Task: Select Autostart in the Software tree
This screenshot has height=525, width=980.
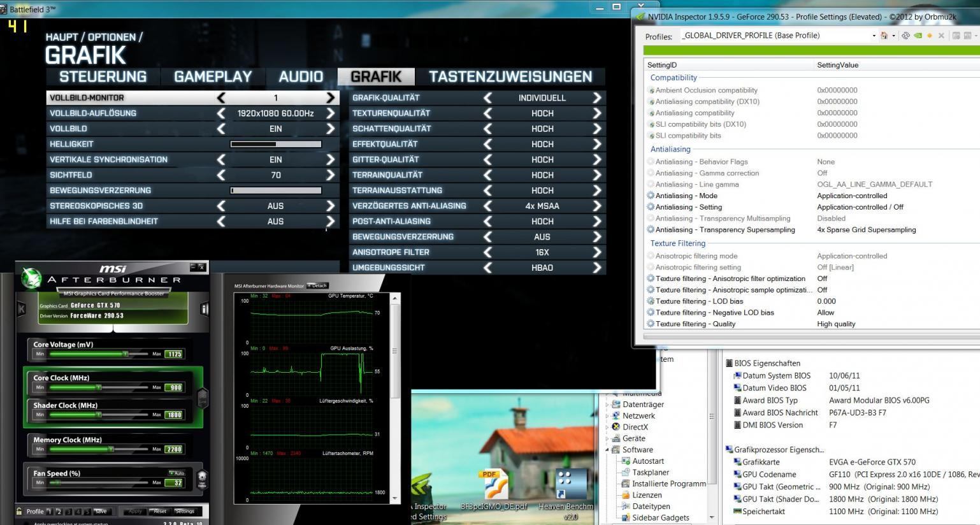Action: point(647,461)
